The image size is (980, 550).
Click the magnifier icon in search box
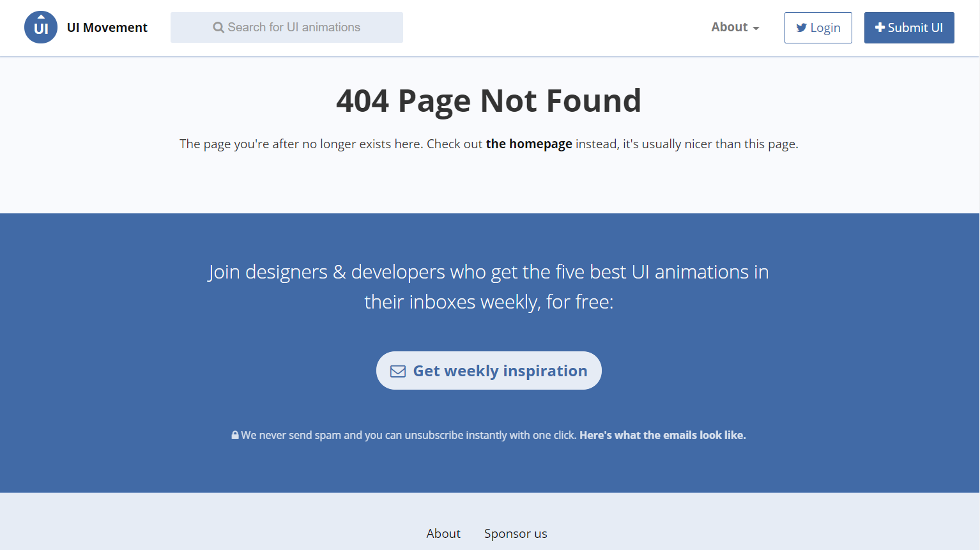tap(218, 27)
